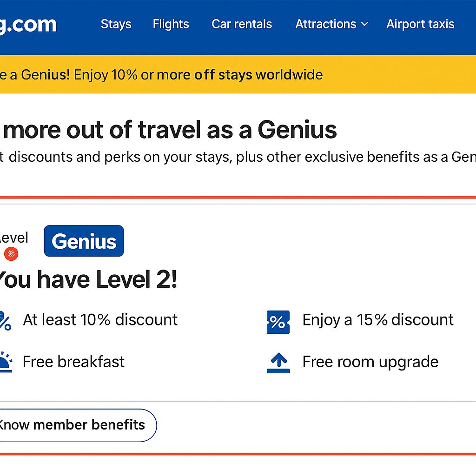Click the Free room upgrade benefit label
This screenshot has width=476, height=476.
(x=370, y=362)
